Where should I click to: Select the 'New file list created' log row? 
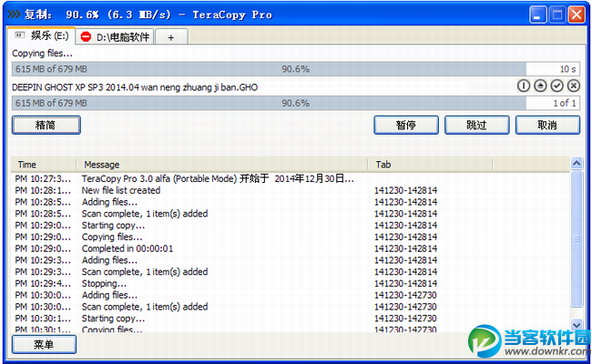(x=291, y=190)
